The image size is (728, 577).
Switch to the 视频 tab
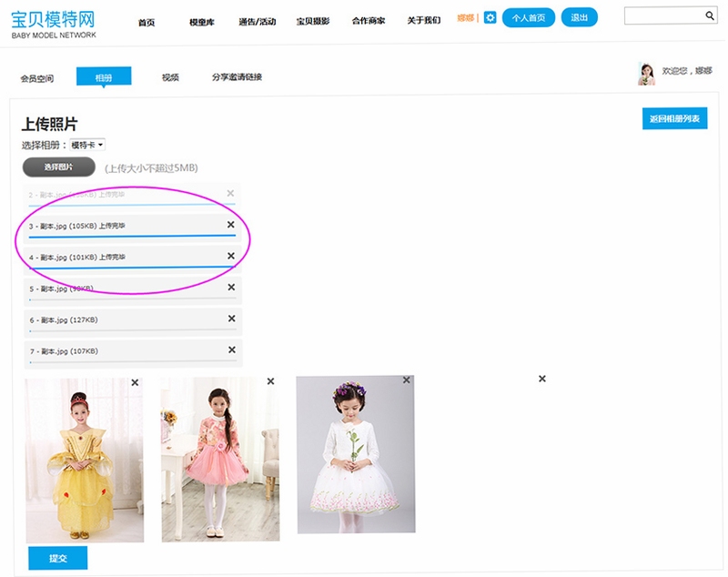[x=170, y=77]
